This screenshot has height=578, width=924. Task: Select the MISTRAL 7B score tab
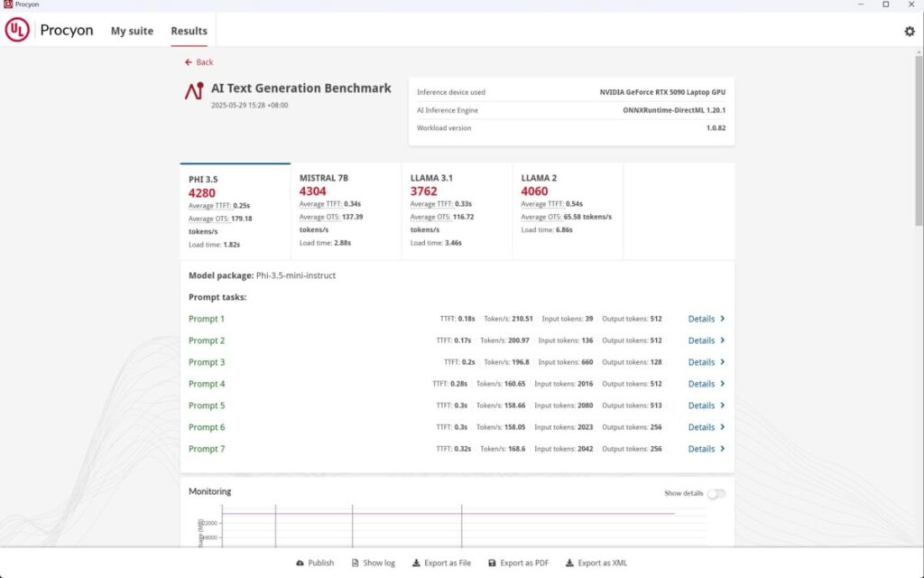click(346, 211)
